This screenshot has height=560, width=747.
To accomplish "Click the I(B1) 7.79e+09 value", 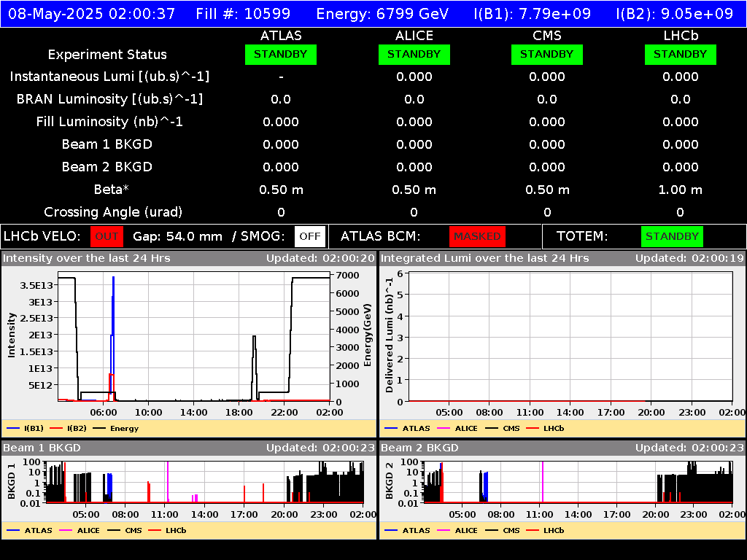I will [x=532, y=13].
